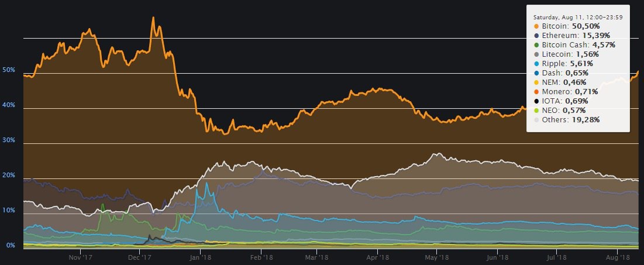Click the Jun '18 x-axis label
This screenshot has width=644, height=265.
(497, 257)
